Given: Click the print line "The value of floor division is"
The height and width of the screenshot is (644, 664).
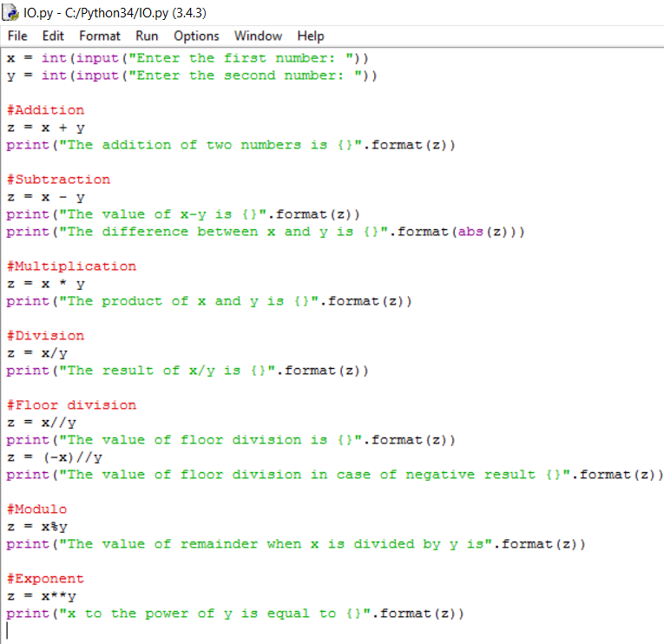Looking at the screenshot, I should (231, 440).
